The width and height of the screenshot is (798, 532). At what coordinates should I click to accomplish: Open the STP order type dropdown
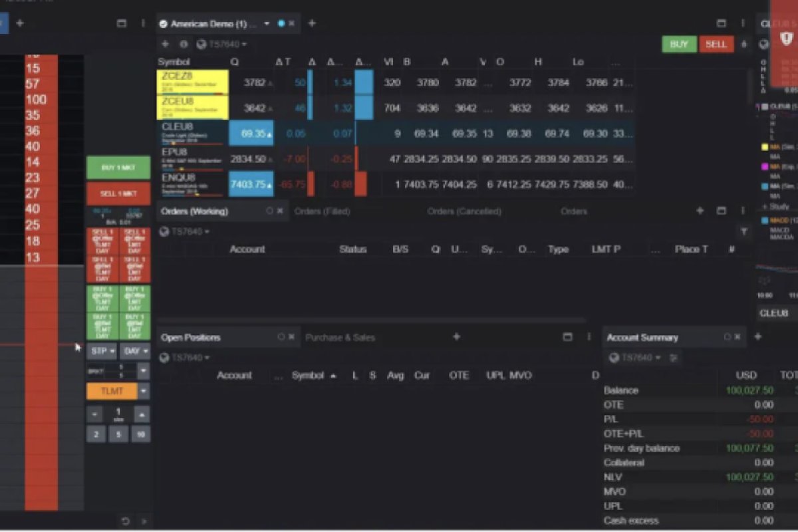click(102, 350)
